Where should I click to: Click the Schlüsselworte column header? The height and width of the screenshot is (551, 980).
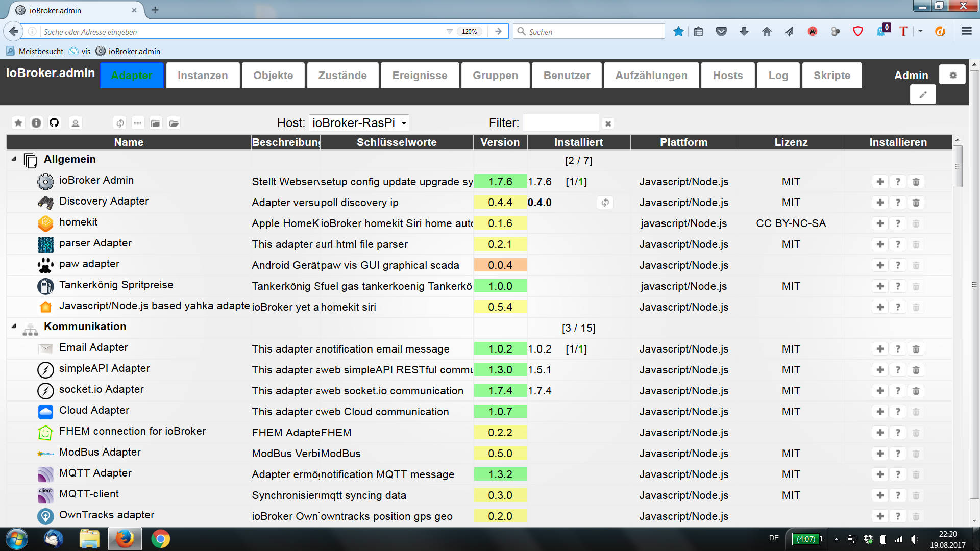pyautogui.click(x=397, y=142)
